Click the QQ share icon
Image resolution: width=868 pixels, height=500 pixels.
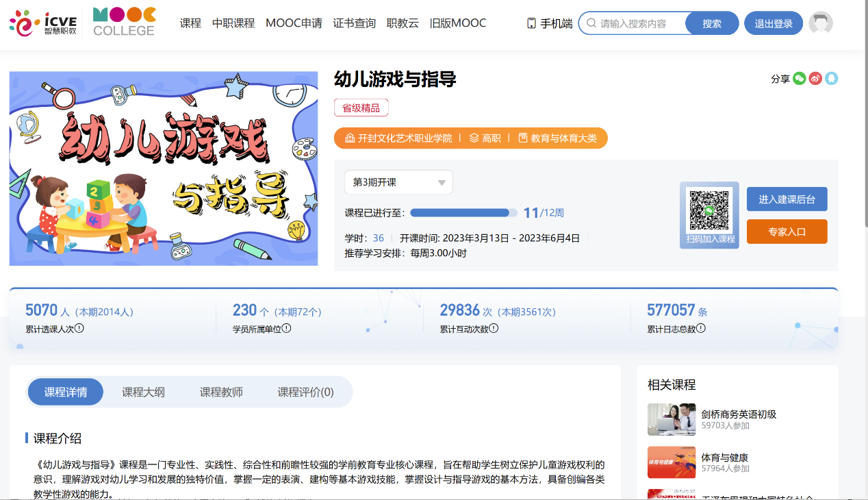click(x=831, y=79)
